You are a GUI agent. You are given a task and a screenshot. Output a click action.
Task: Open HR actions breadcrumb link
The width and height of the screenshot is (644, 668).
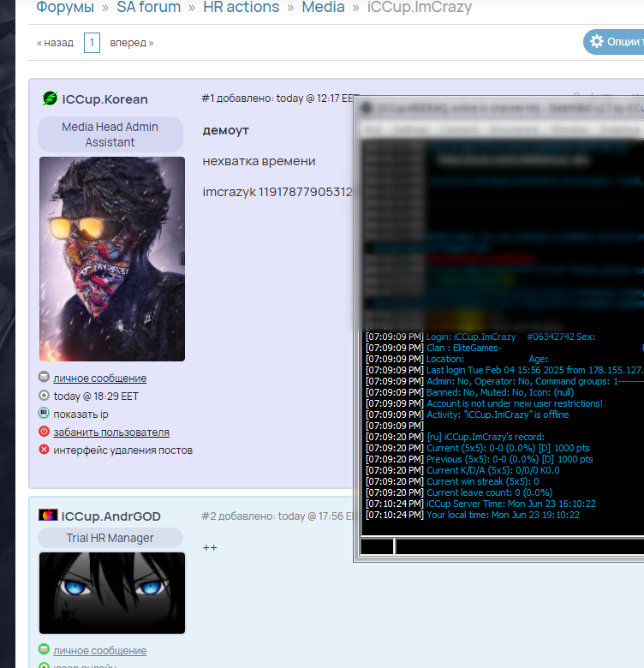coord(241,7)
